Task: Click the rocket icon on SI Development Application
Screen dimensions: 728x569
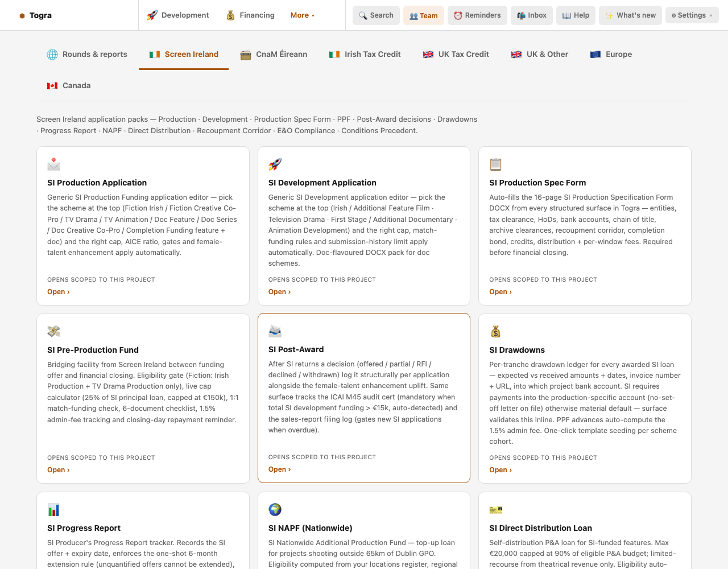Action: coord(275,164)
